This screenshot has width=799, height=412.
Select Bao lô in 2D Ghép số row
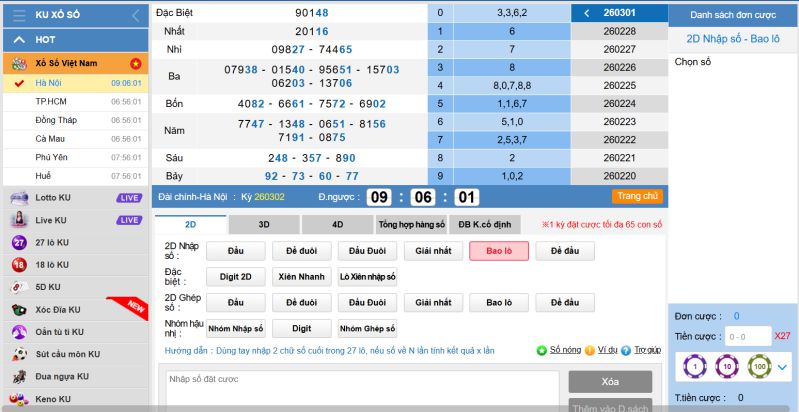click(x=499, y=303)
